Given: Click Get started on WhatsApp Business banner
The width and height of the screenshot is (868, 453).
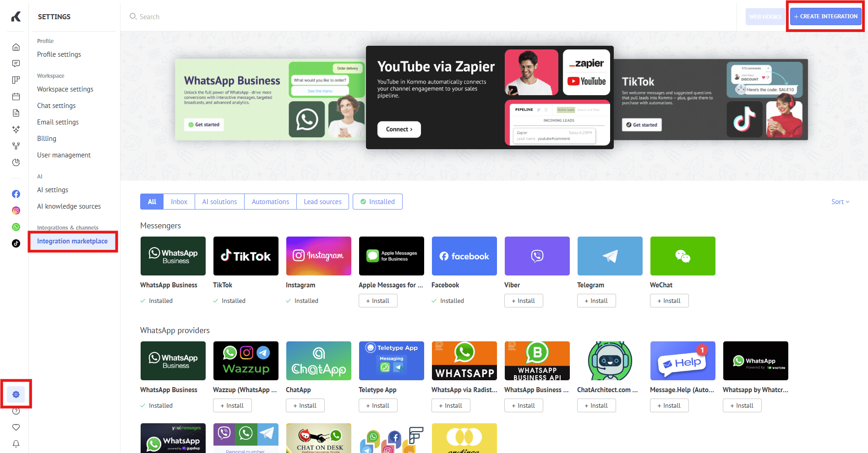Looking at the screenshot, I should [x=204, y=124].
